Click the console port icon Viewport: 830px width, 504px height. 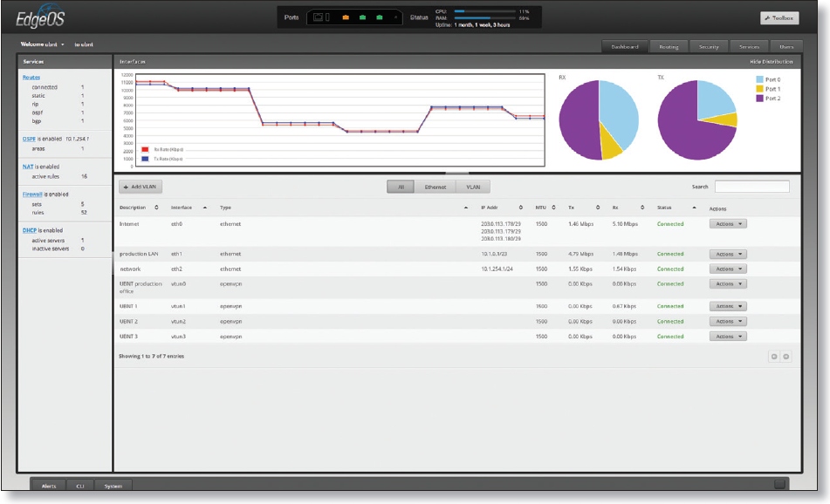click(319, 17)
